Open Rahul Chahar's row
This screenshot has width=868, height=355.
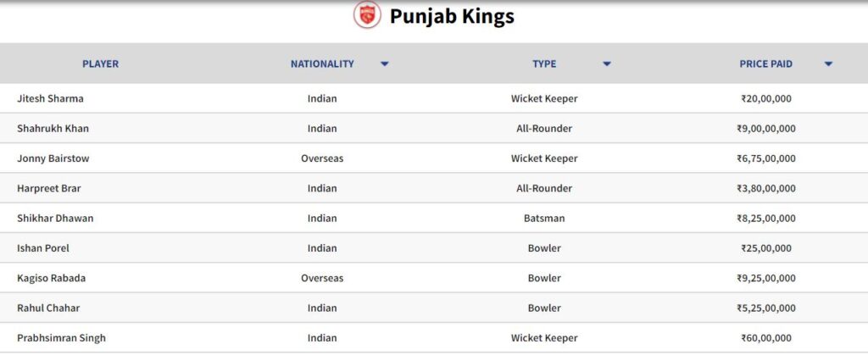pos(434,308)
